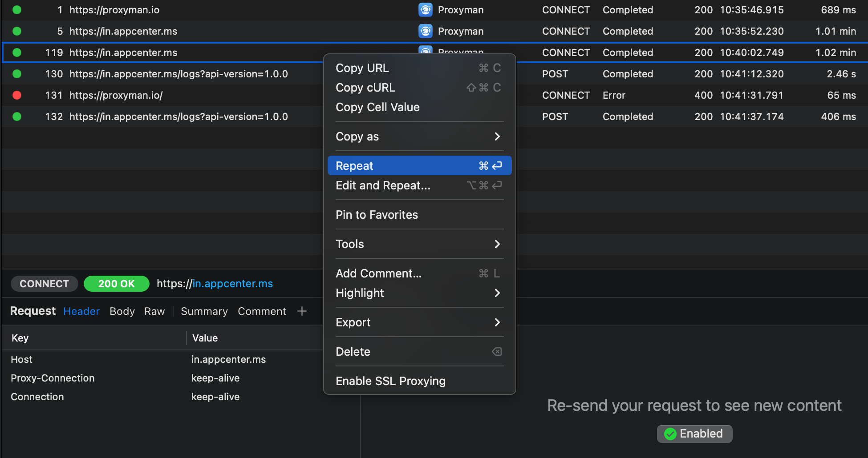Click the in.appcenter.ms URL link
The height and width of the screenshot is (458, 868).
232,284
